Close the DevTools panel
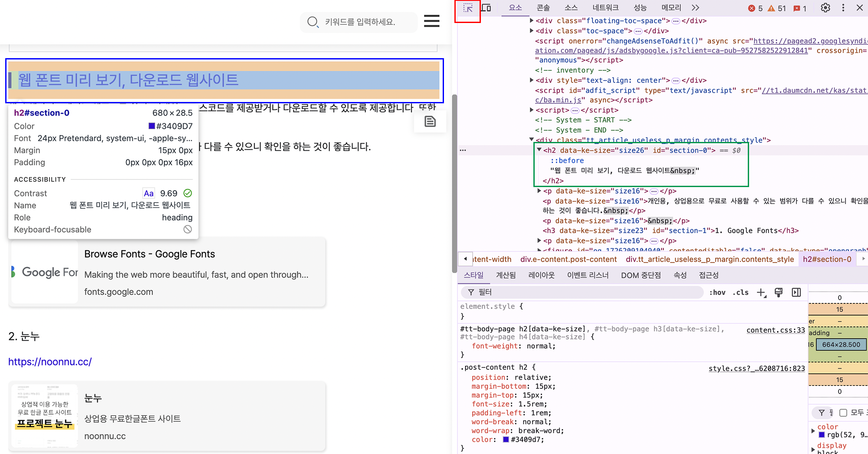Screen dimensions: 868x454 click(859, 8)
